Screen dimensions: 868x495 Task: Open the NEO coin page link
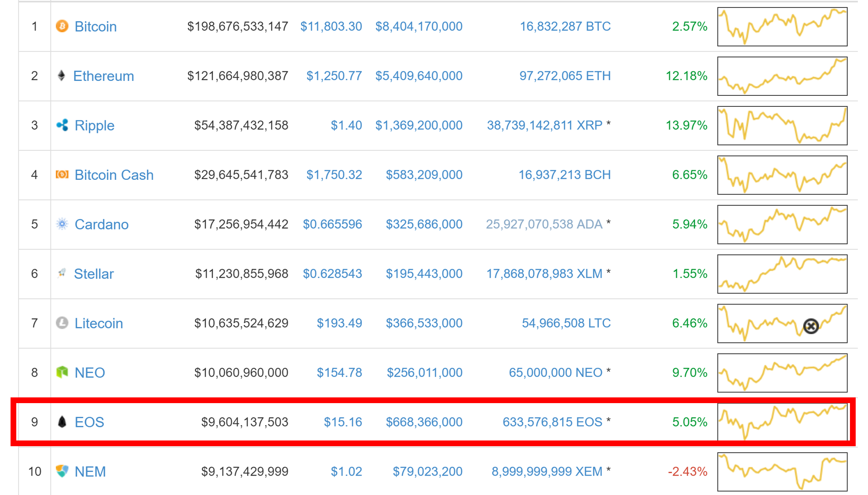coord(90,373)
